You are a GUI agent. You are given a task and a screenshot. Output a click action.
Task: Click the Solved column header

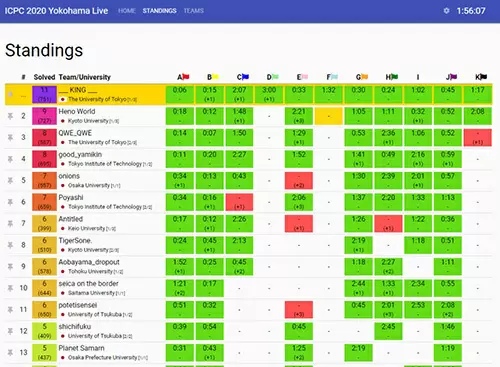point(44,77)
